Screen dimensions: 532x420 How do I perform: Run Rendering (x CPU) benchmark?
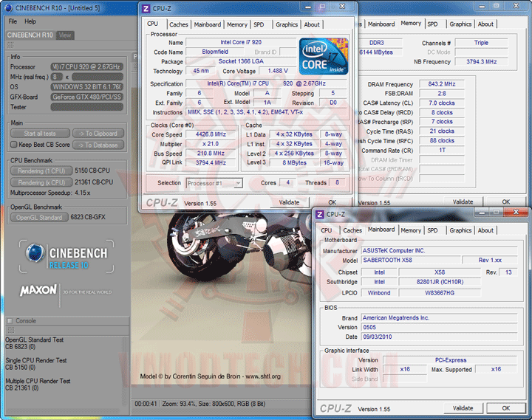41,183
